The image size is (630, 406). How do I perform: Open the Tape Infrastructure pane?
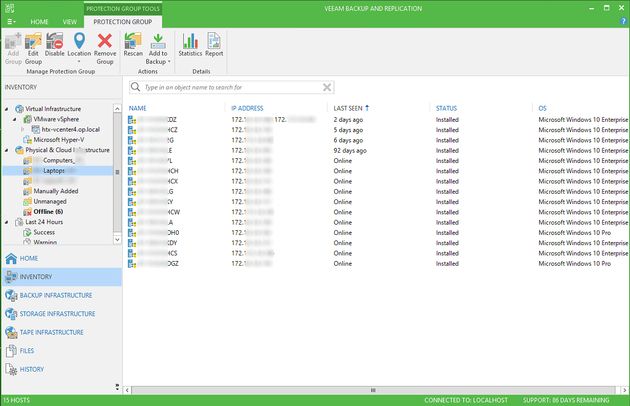pyautogui.click(x=61, y=332)
